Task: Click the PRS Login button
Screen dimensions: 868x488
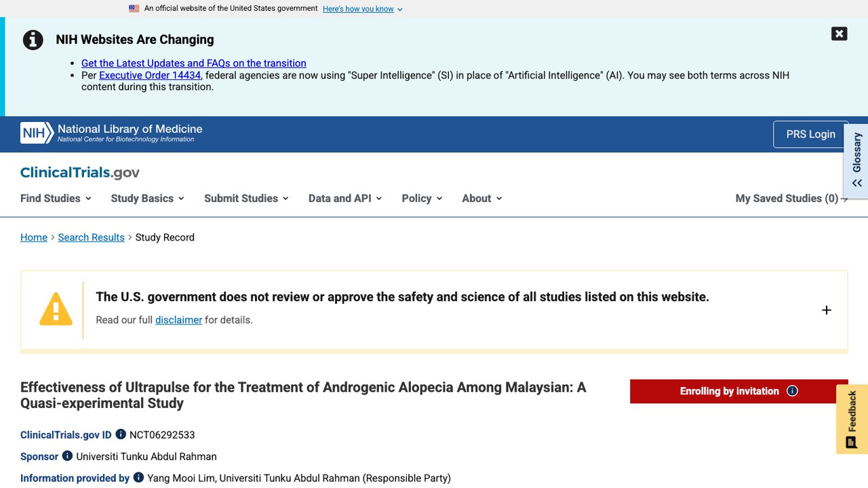Action: 810,134
